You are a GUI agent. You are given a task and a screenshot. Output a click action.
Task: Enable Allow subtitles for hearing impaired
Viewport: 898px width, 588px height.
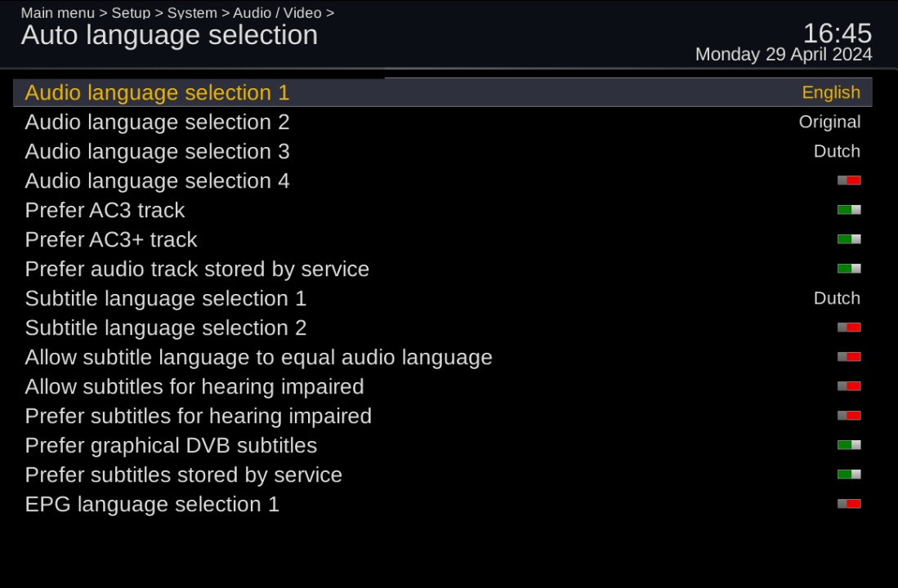point(848,386)
